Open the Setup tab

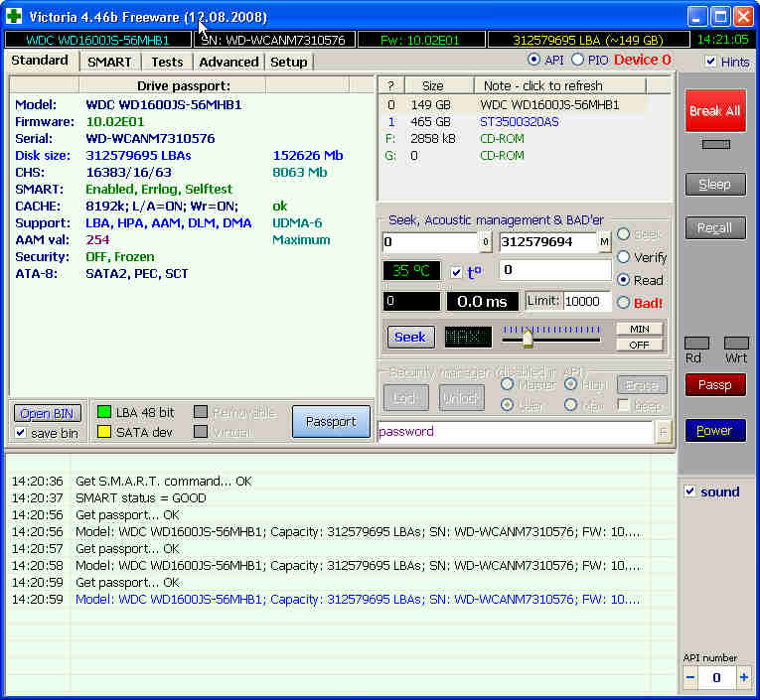(x=289, y=62)
